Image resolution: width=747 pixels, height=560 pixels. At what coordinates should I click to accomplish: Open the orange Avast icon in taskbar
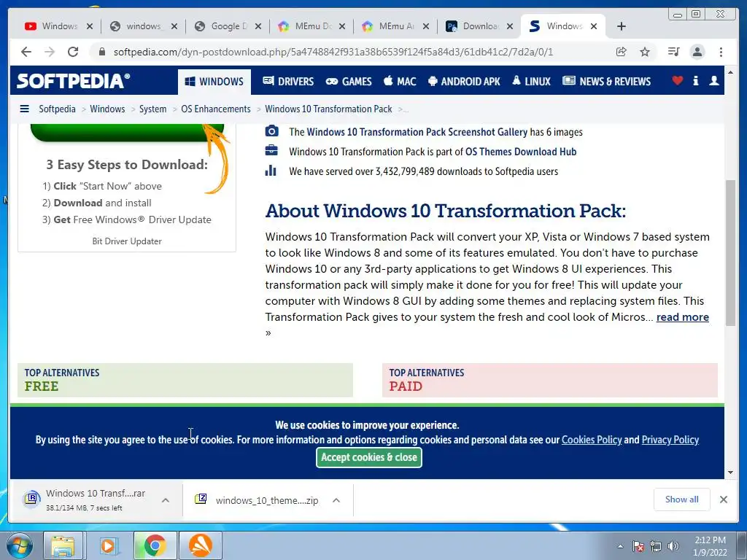click(x=201, y=545)
